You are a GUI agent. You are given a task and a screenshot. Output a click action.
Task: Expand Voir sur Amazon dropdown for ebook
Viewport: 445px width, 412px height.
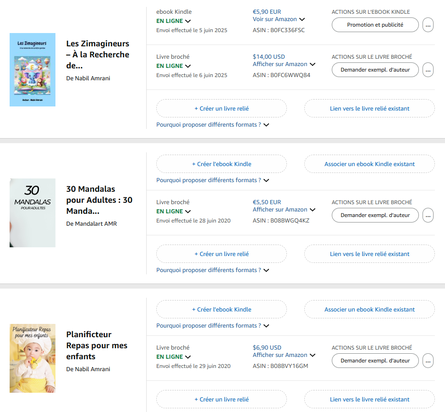pos(279,19)
